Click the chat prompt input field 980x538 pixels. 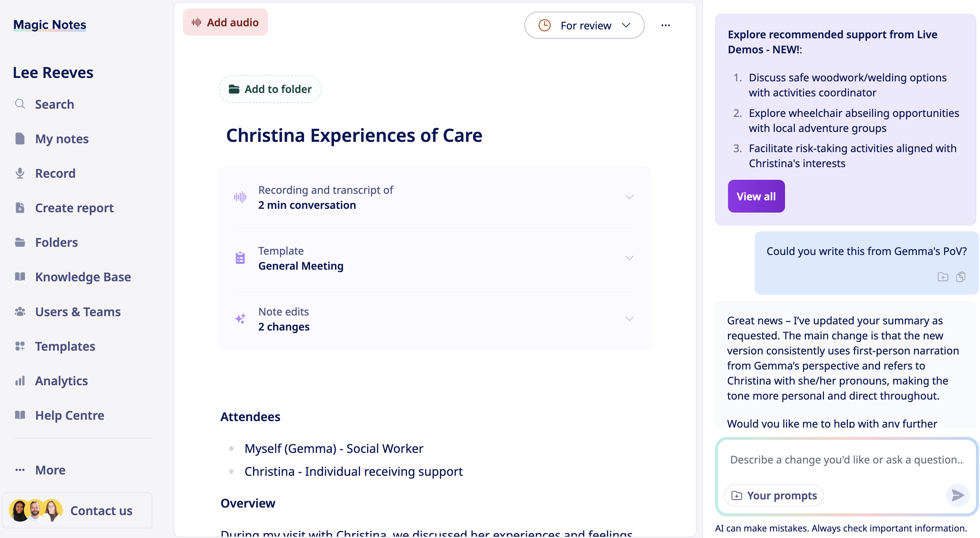(846, 460)
